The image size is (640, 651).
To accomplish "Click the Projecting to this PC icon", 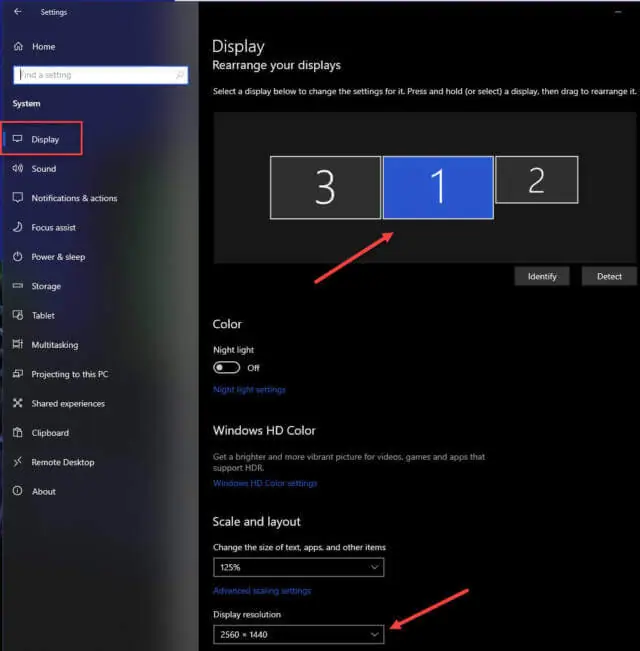I will click(17, 374).
